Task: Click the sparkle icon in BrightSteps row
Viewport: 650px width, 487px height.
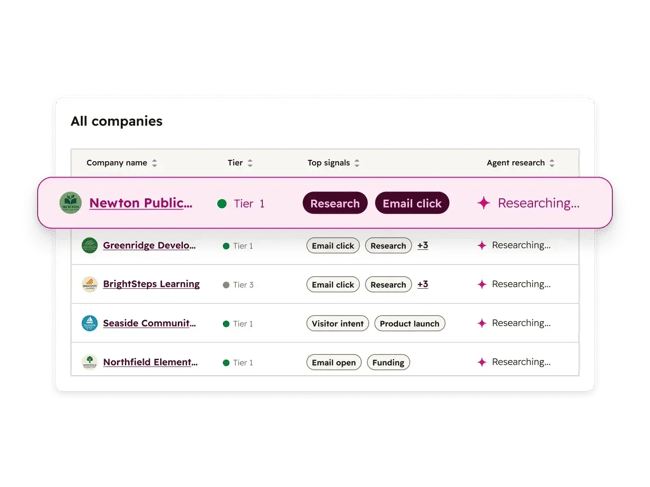Action: (481, 285)
